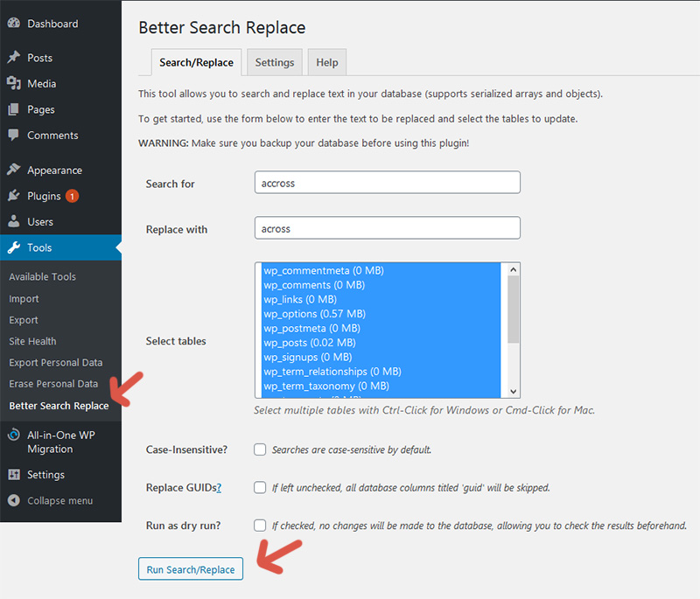This screenshot has width=700, height=599.
Task: Open the Site Health submenu item
Action: (x=32, y=341)
